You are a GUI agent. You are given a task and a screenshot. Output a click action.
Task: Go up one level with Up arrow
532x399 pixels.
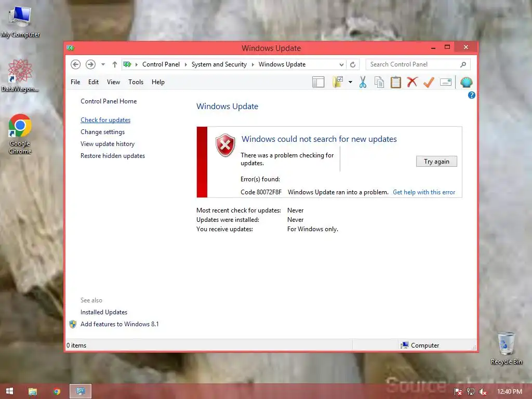pyautogui.click(x=115, y=64)
